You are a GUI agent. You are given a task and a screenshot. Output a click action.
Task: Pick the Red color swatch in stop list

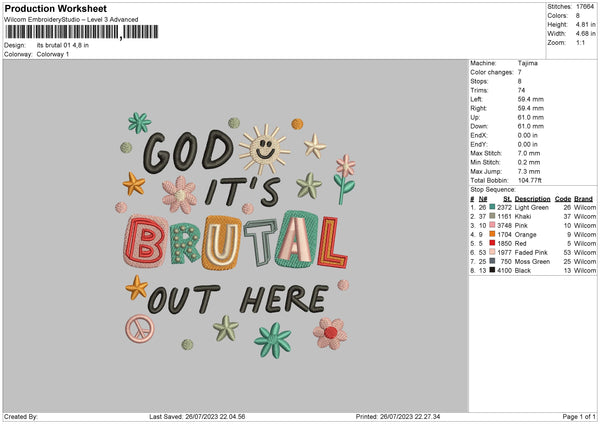click(x=493, y=241)
